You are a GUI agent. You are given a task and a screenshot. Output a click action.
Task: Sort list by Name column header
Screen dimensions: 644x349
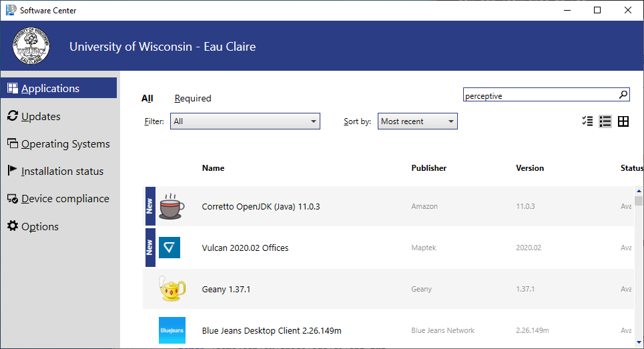tap(214, 168)
